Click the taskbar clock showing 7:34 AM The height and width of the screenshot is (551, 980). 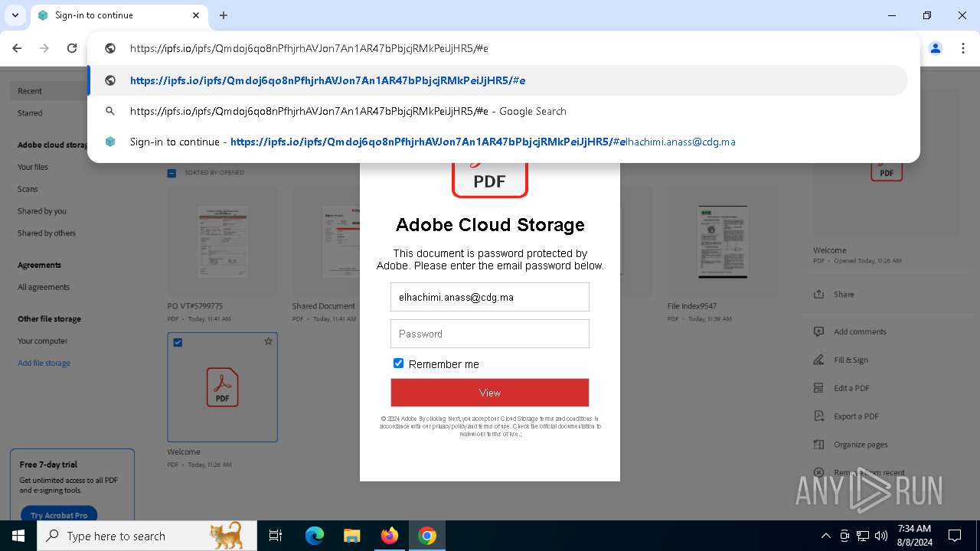pyautogui.click(x=914, y=536)
